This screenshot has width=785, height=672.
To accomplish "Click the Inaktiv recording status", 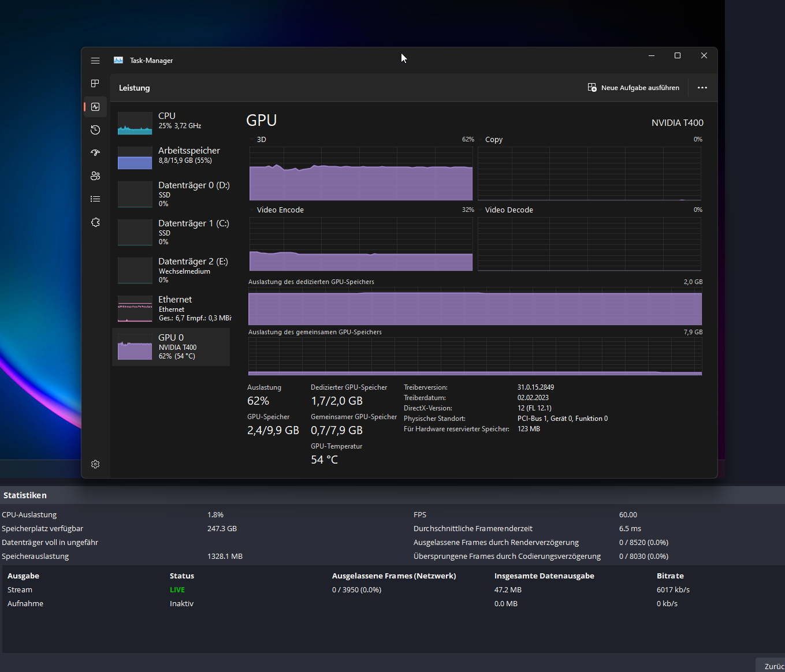I will (181, 604).
